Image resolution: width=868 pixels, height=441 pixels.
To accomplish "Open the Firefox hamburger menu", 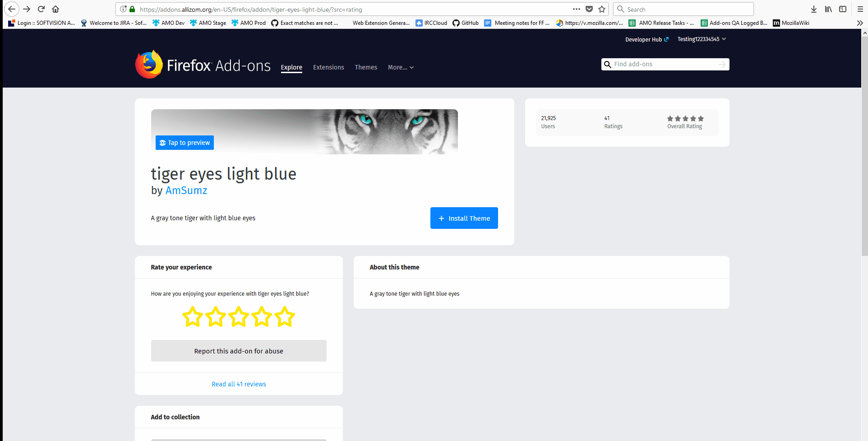I will (x=860, y=9).
